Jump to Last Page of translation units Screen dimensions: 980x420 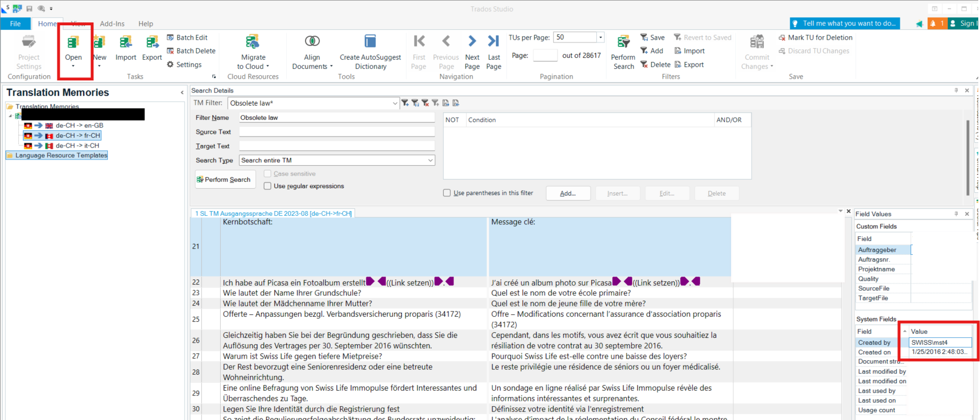494,41
